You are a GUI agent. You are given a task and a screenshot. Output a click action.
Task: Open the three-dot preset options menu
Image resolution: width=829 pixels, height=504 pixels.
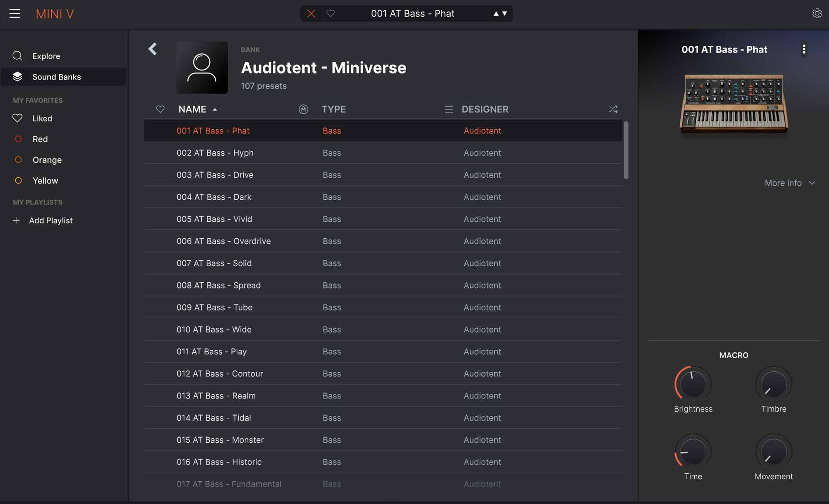pyautogui.click(x=804, y=49)
